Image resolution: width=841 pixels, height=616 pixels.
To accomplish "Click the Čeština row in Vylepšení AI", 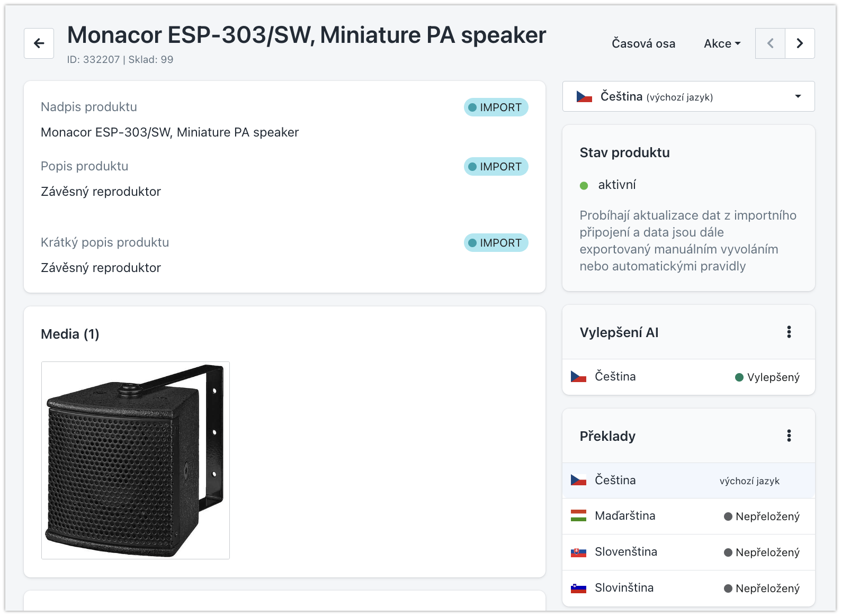I will [688, 377].
